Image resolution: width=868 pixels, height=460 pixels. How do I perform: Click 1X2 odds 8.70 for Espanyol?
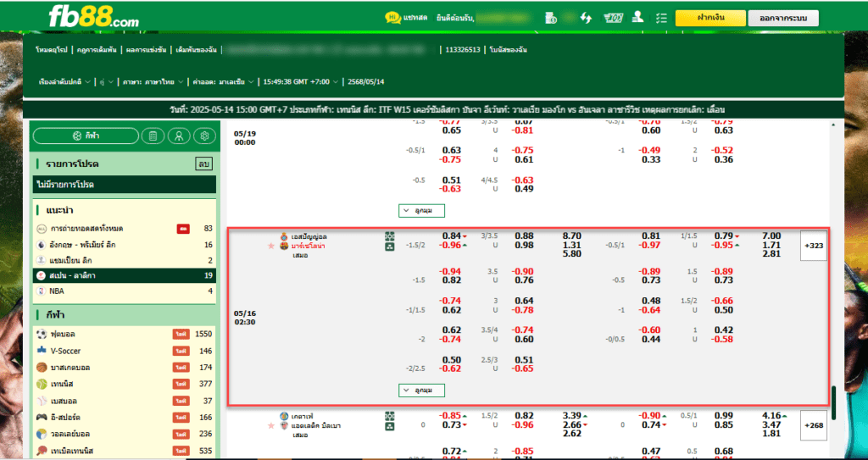click(x=572, y=236)
